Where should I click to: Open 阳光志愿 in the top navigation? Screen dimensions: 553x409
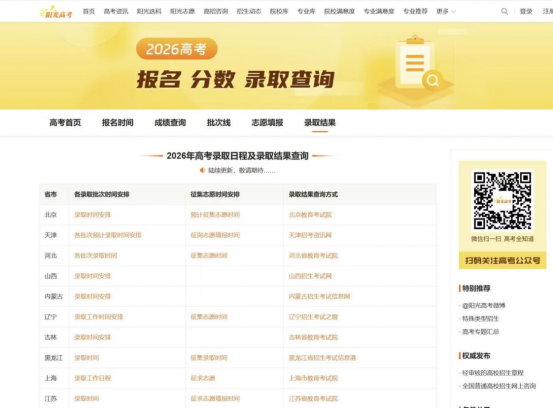point(182,11)
